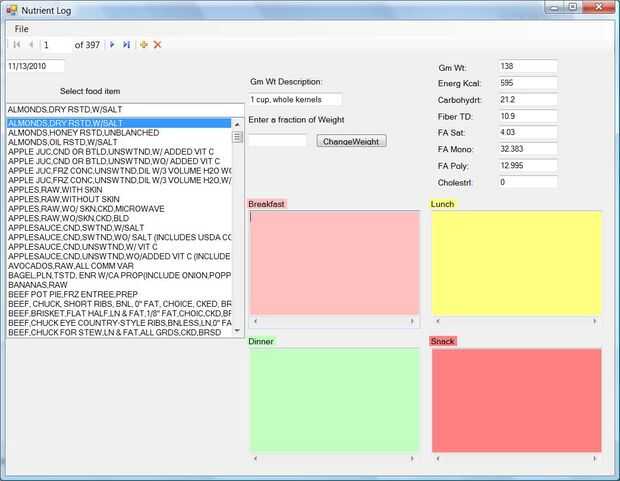This screenshot has width=620, height=481.
Task: Click Snack box right scroll arrow
Action: (x=595, y=458)
